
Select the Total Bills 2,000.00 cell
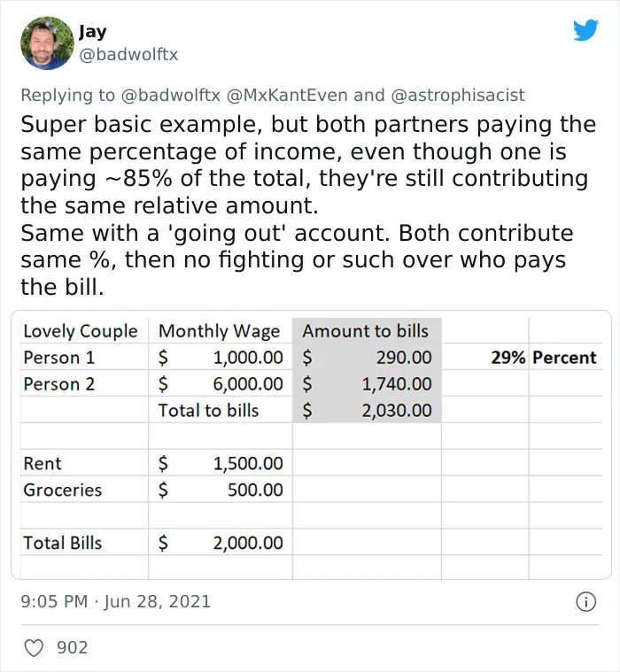221,543
